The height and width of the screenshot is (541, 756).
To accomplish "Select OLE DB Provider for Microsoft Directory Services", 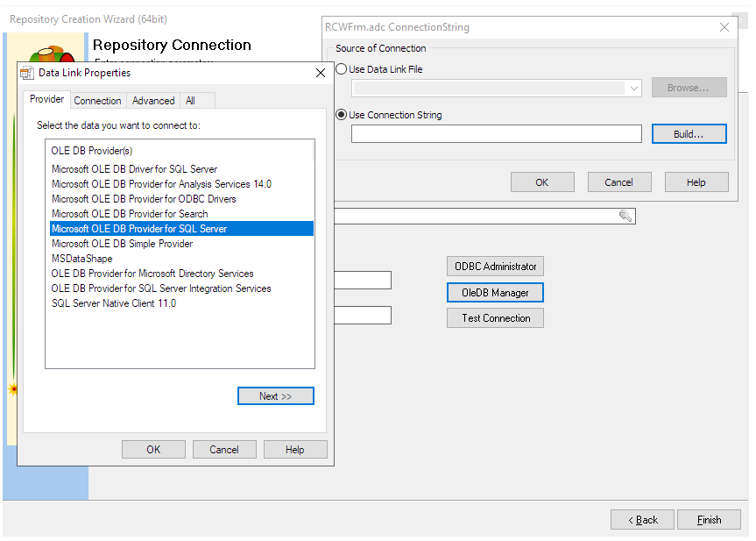I will coord(181,274).
